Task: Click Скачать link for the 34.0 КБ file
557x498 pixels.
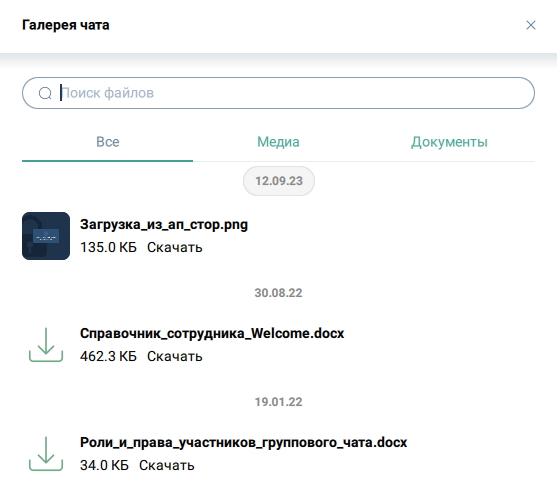Action: [167, 466]
